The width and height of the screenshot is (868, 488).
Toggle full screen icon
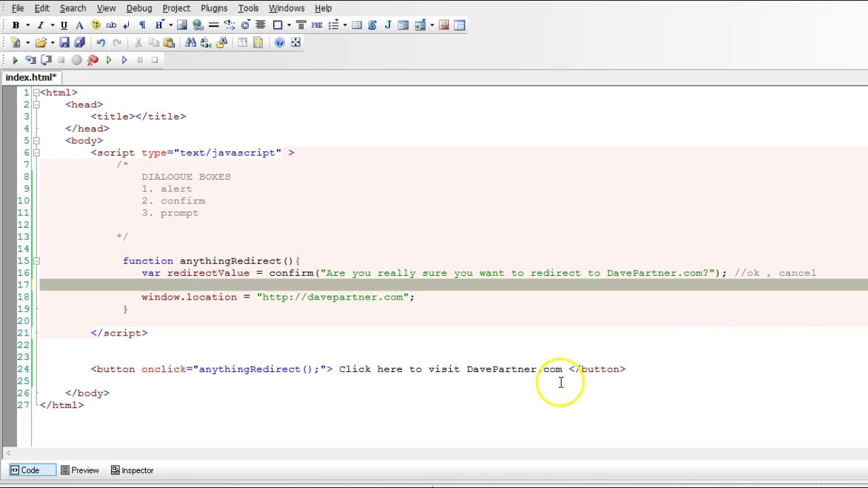pyautogui.click(x=296, y=42)
